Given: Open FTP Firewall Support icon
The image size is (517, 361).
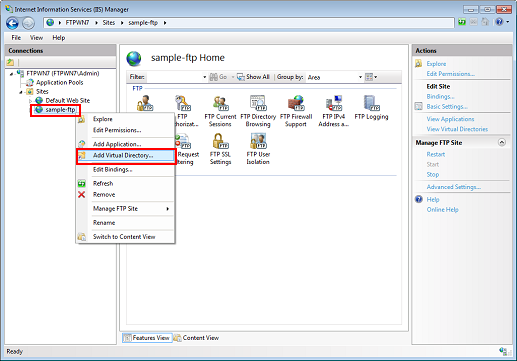Looking at the screenshot, I should (296, 111).
